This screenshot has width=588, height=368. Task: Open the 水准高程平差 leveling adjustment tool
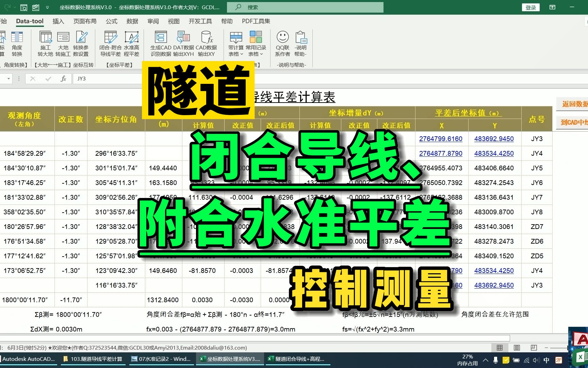tap(132, 44)
